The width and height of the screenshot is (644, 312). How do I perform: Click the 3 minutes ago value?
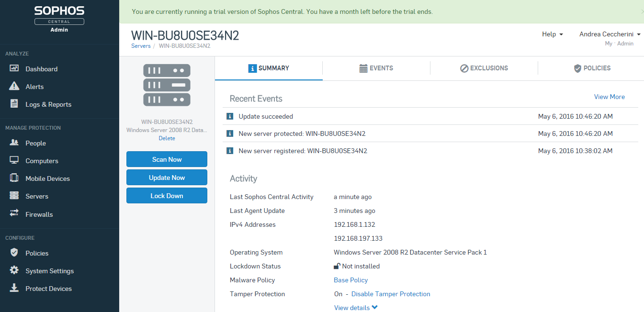[x=354, y=211]
